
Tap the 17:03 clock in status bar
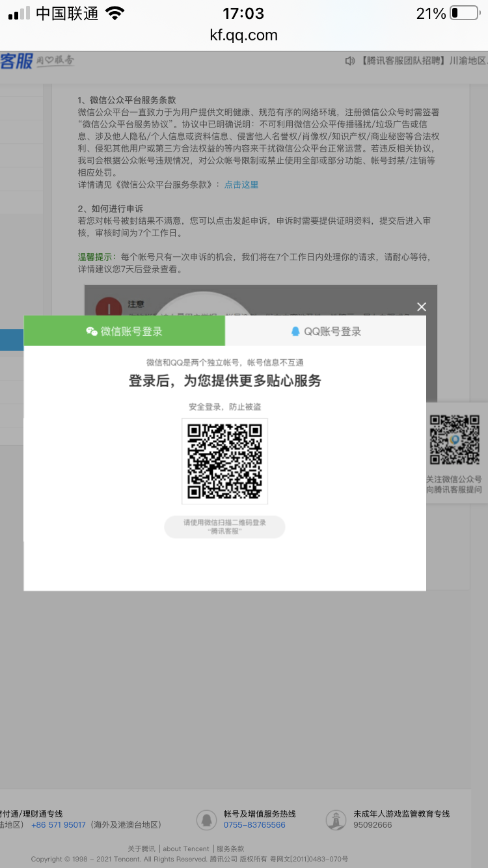(243, 13)
